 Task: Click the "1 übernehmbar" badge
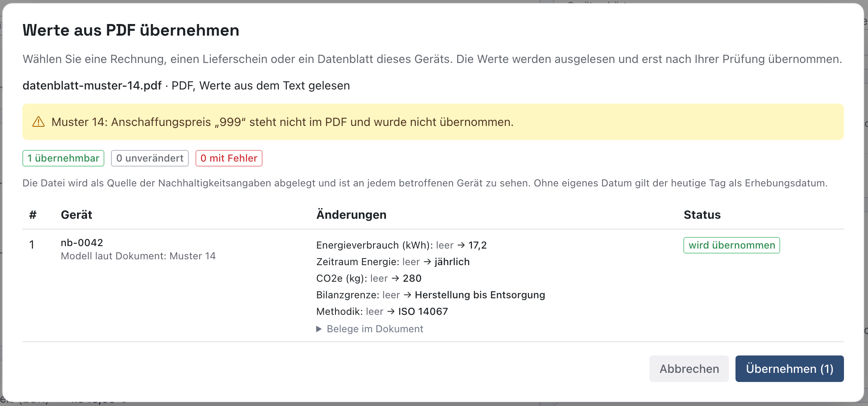click(x=63, y=158)
